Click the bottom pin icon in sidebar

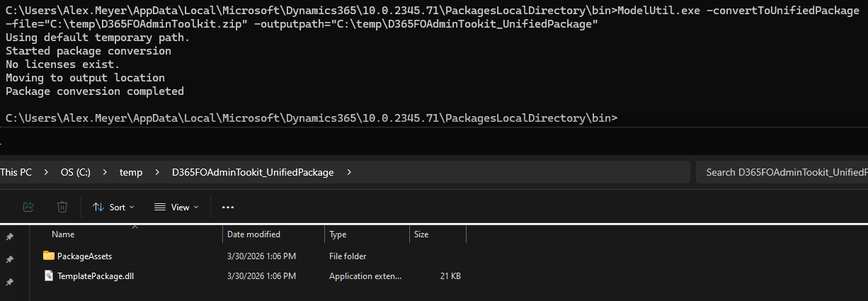tap(9, 282)
